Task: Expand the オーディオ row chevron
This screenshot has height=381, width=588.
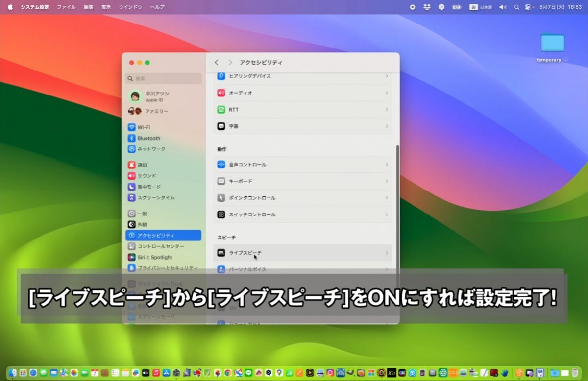Action: coord(387,93)
